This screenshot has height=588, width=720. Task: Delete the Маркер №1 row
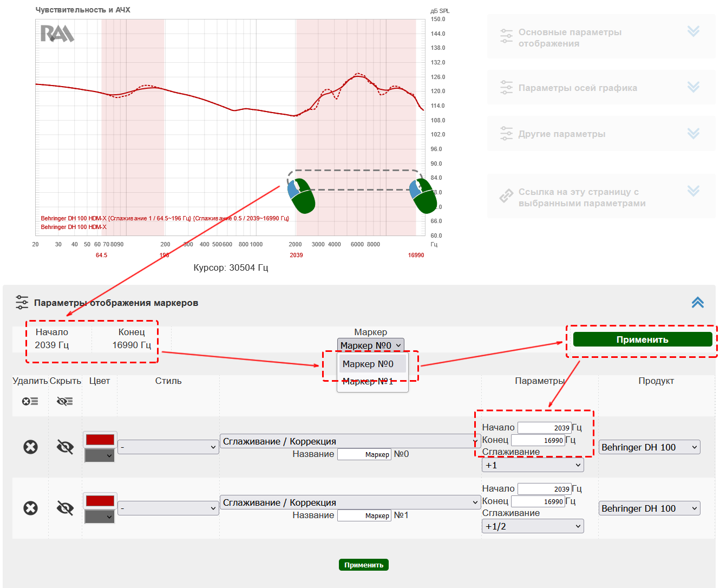31,508
